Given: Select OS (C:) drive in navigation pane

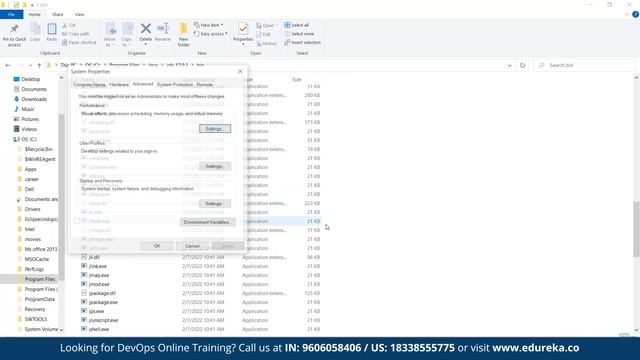Looking at the screenshot, I should tap(29, 139).
